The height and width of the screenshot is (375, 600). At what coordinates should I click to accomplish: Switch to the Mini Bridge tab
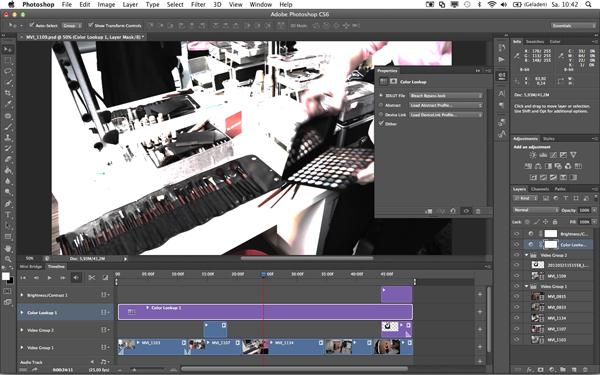[31, 266]
